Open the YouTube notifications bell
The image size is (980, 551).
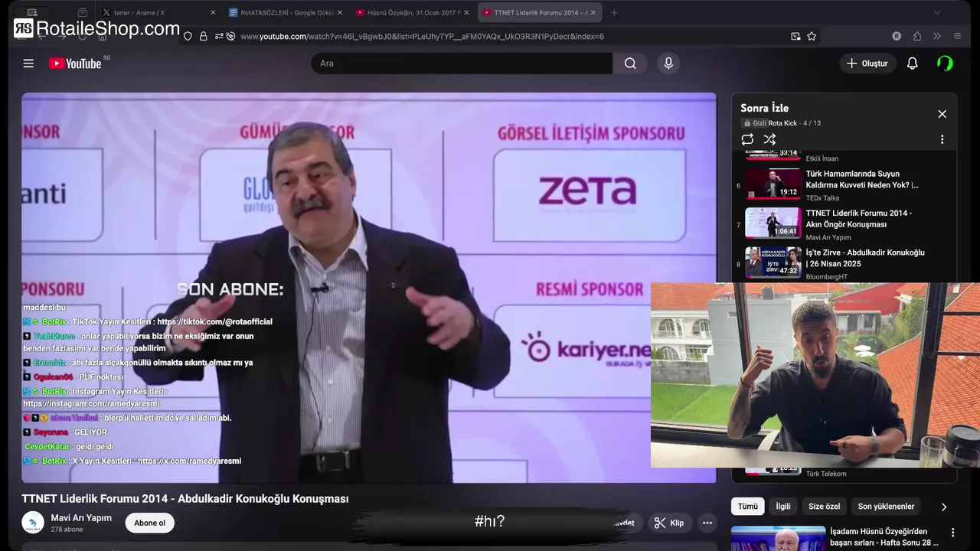[x=912, y=64]
